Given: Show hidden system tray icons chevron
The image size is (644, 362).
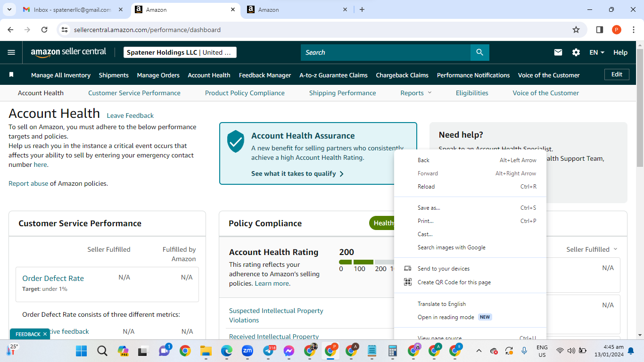Looking at the screenshot, I should 479,351.
